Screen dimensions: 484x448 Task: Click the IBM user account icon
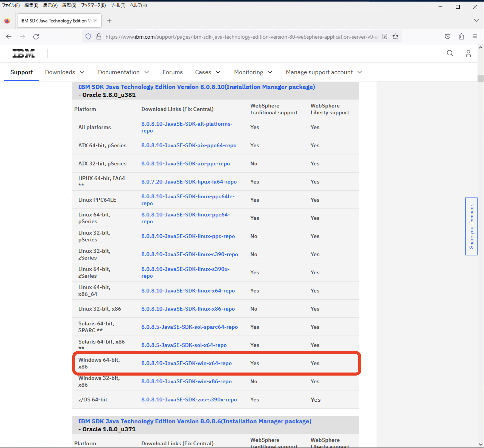(x=468, y=53)
